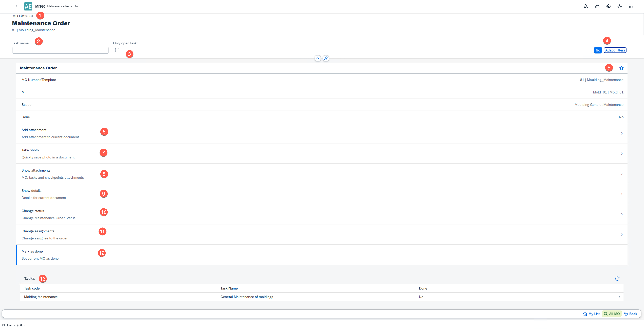Open Change status row
Screen dimensions: 644x329
coord(321,214)
